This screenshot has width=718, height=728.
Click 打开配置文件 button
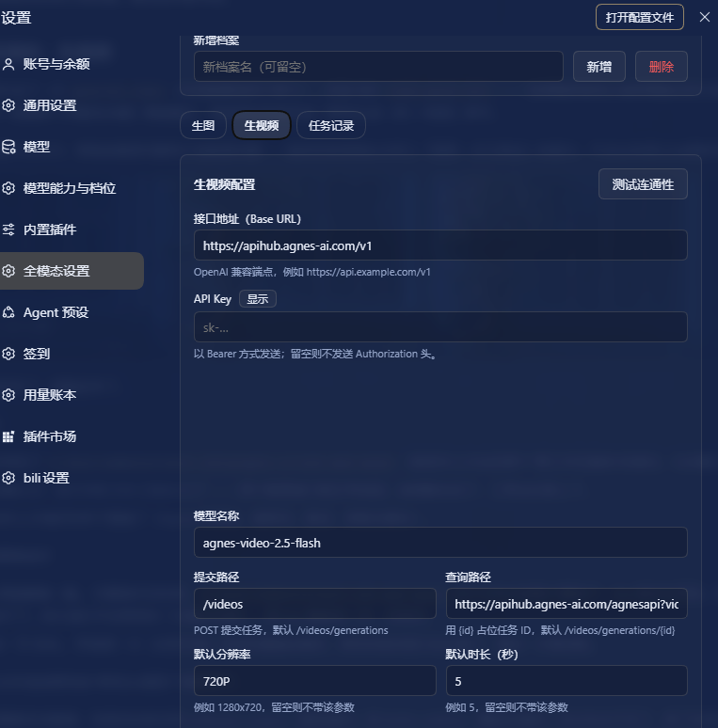[x=640, y=17]
